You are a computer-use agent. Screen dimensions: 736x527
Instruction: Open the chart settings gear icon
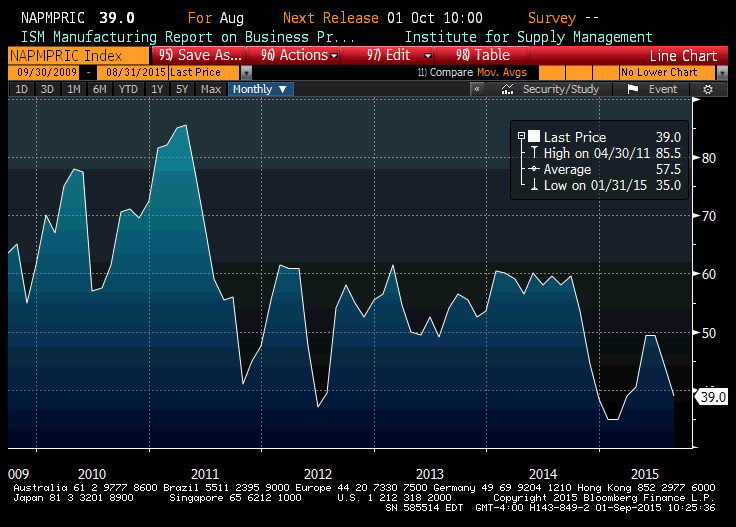708,89
